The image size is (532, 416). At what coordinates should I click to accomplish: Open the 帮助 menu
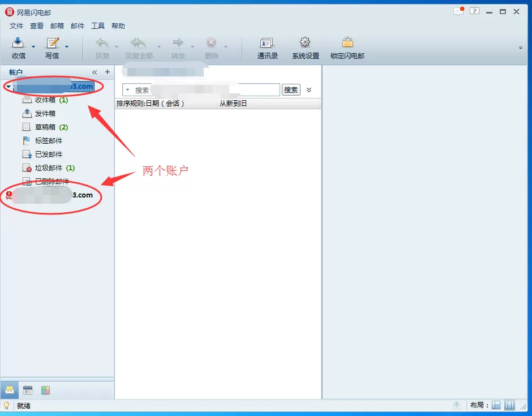click(118, 26)
